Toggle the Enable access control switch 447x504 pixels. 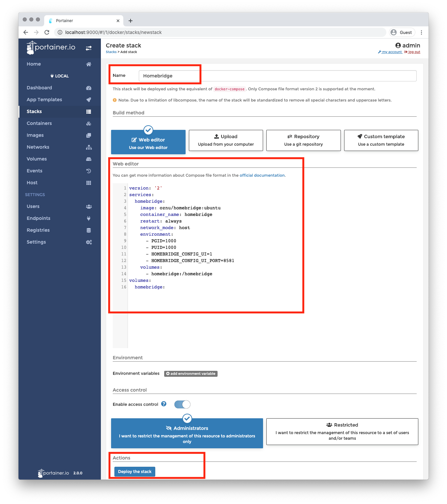pyautogui.click(x=182, y=404)
